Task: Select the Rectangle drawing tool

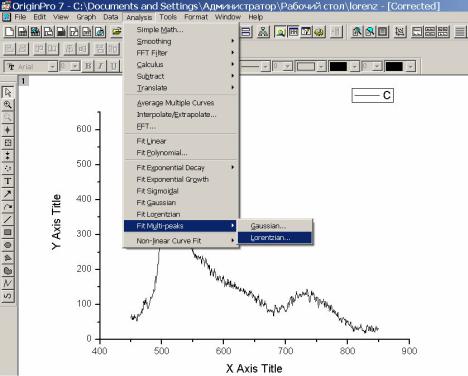Action: tap(8, 232)
